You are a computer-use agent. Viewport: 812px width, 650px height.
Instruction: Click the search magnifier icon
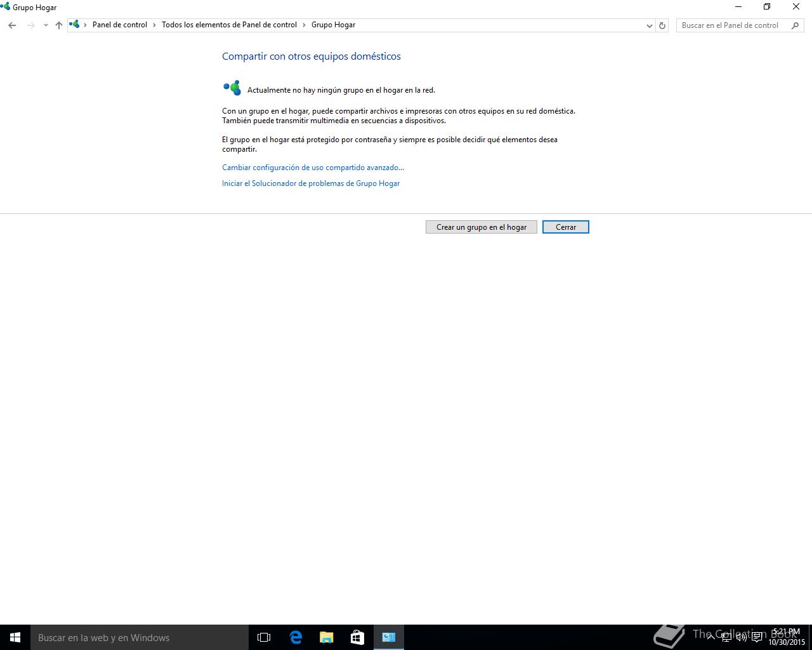point(796,25)
